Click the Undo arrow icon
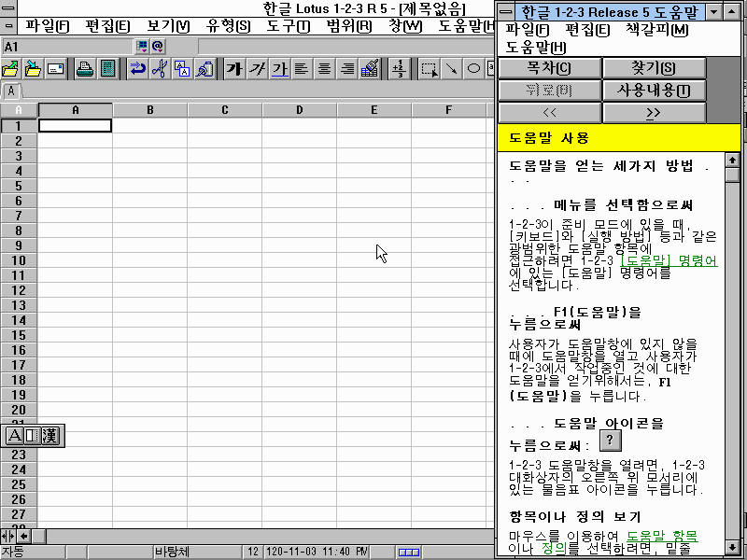Viewport: 747px width, 560px height. 137,69
